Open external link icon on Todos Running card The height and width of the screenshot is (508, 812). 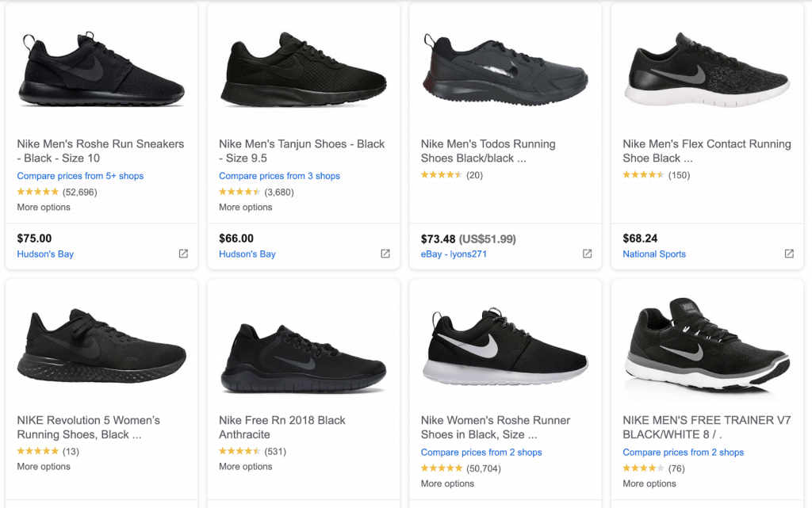[x=588, y=254]
